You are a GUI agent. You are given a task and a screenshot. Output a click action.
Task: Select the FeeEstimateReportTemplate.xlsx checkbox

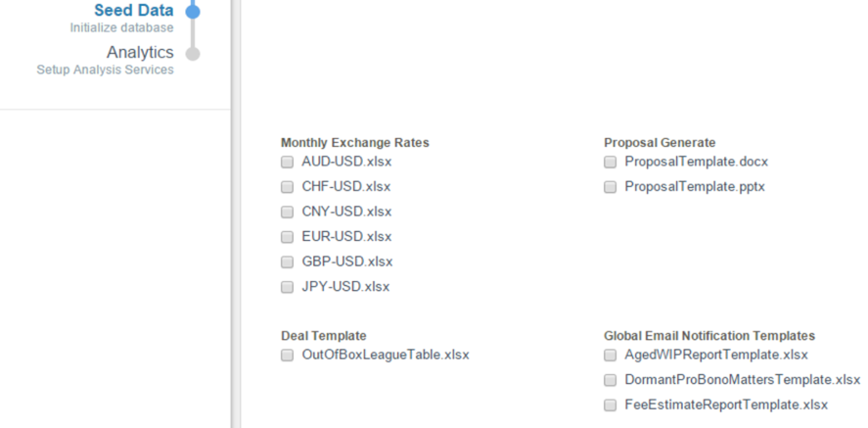(x=610, y=404)
